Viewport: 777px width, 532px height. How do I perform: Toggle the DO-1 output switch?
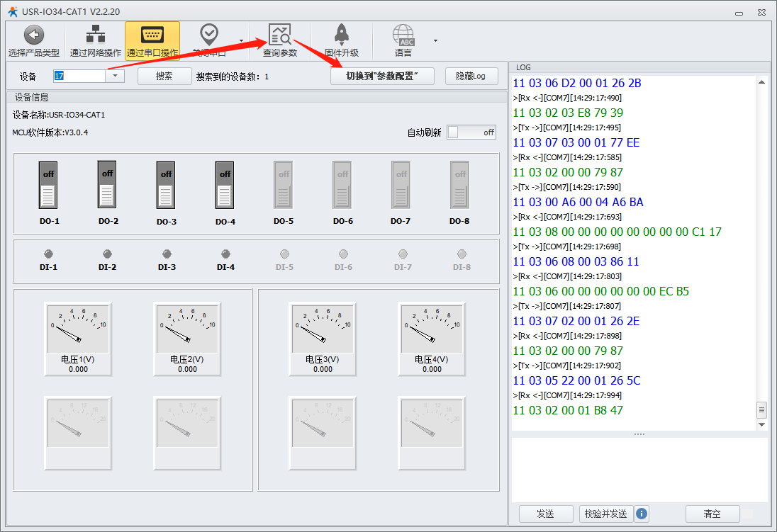coord(48,185)
